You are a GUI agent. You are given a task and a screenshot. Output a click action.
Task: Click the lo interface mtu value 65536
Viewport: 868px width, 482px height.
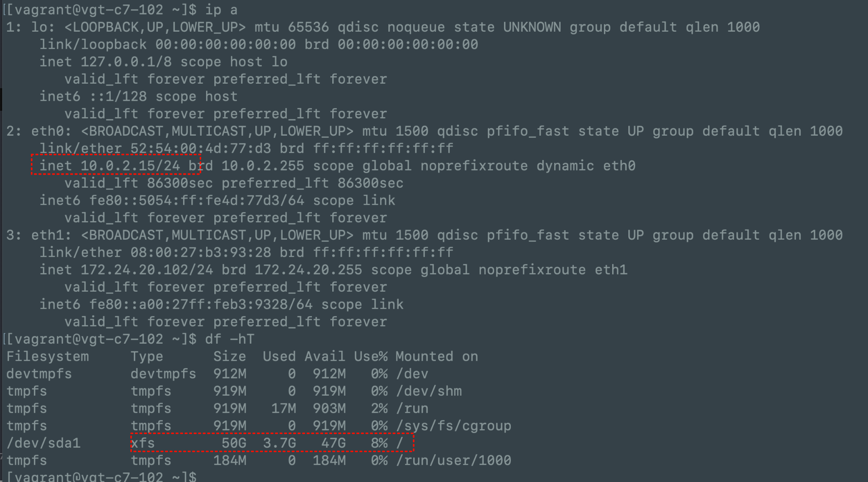308,27
